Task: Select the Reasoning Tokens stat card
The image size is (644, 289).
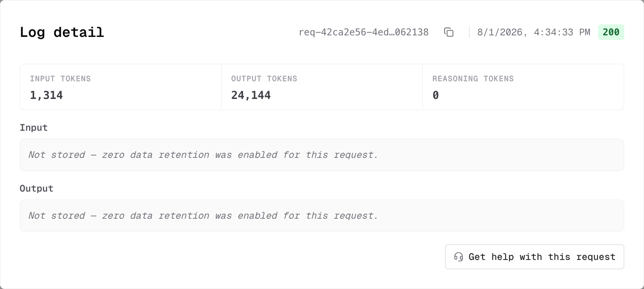Action: 523,87
